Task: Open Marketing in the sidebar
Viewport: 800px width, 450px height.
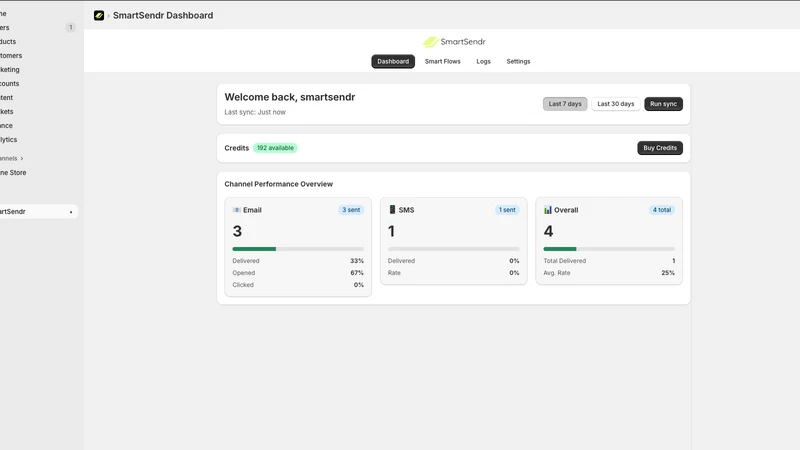Action: tap(10, 69)
